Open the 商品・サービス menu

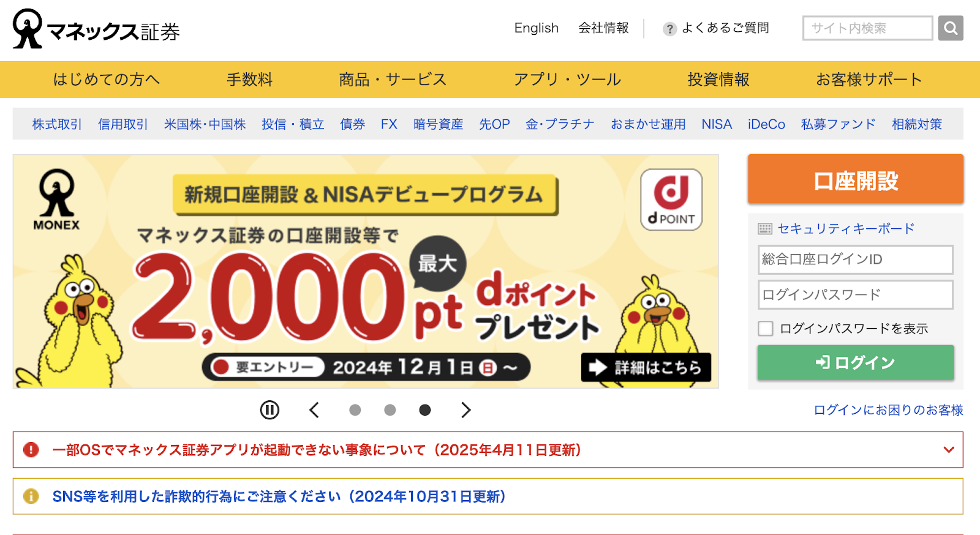click(x=393, y=80)
